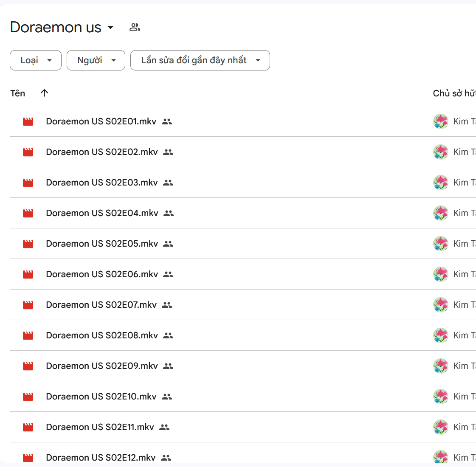Open the Lần sửa đổi gần đây nhất filter
The image size is (476, 467).
(200, 60)
